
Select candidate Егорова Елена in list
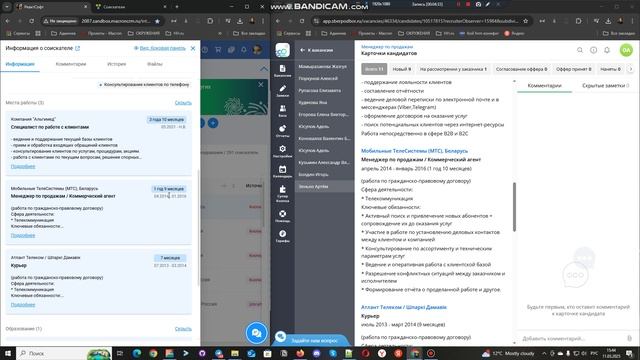tap(324, 114)
